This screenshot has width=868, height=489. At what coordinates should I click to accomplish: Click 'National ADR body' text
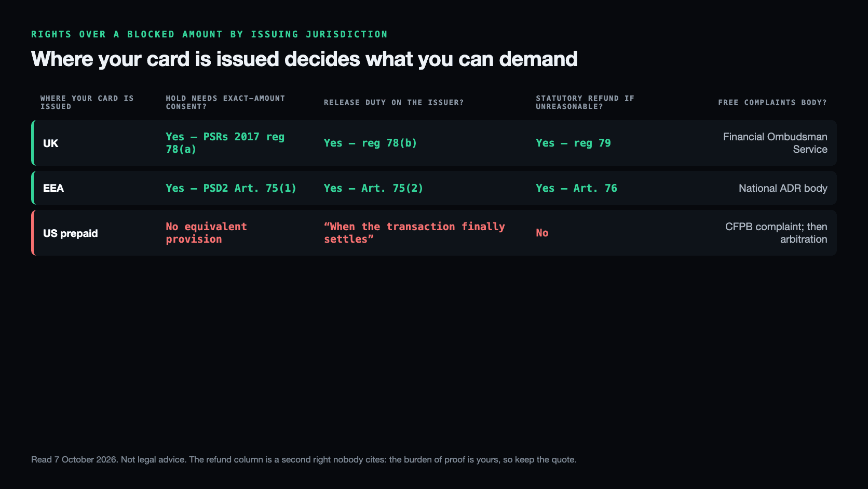pos(783,188)
